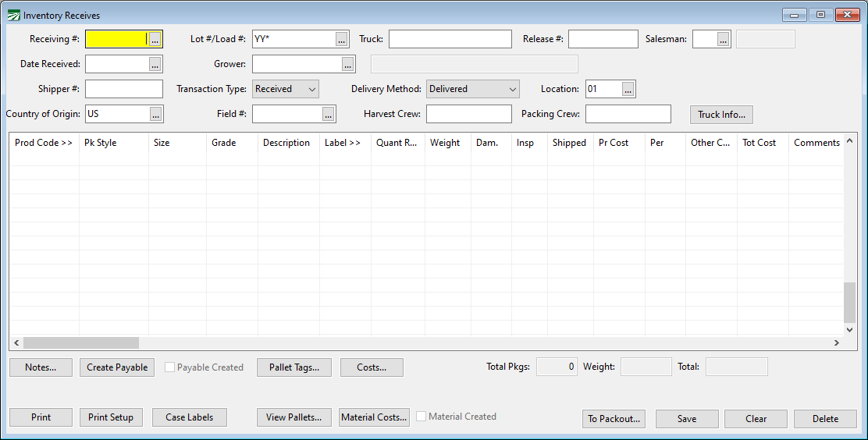Viewport: 868px width, 440px height.
Task: Toggle the Material Created checkbox
Action: click(422, 417)
